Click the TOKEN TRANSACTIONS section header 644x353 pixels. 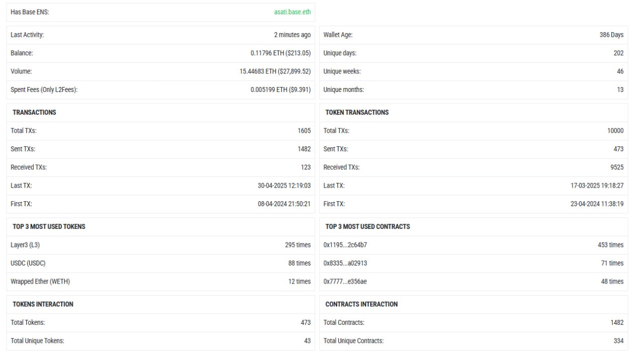coord(357,113)
